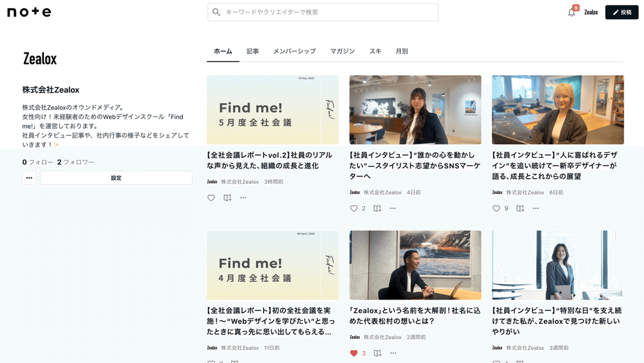
Task: Open the SNSマーケター interview thumbnail
Action: [x=415, y=110]
